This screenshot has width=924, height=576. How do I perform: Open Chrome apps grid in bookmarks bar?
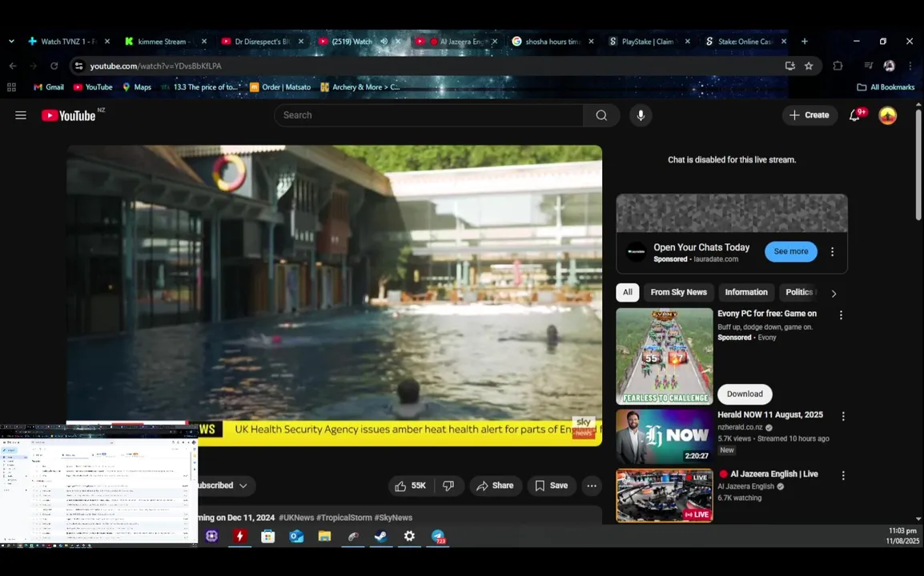[x=11, y=87]
